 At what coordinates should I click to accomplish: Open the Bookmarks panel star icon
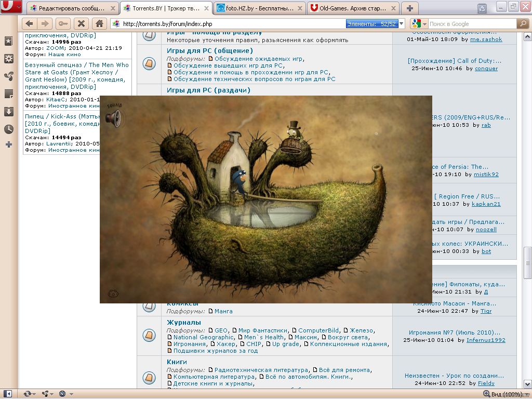(x=8, y=41)
